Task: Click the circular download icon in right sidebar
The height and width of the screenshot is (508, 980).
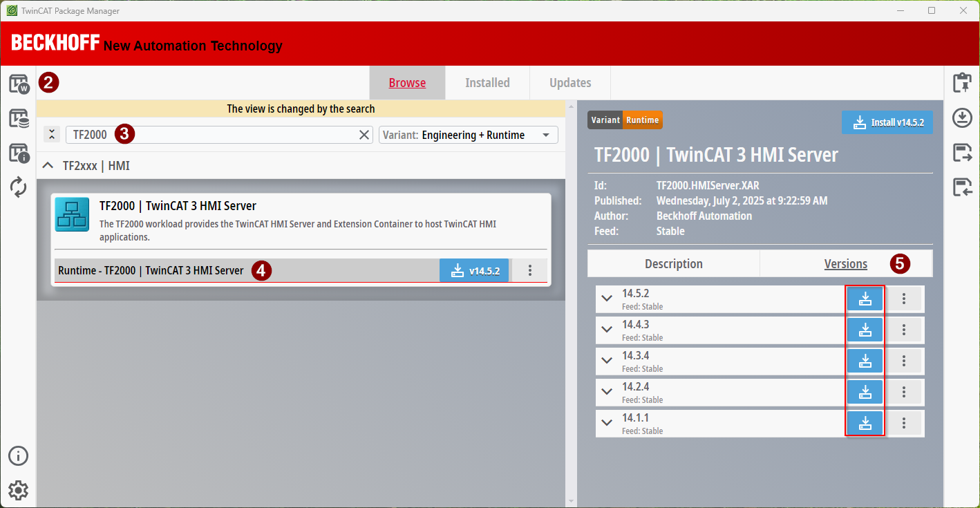Action: [x=962, y=117]
